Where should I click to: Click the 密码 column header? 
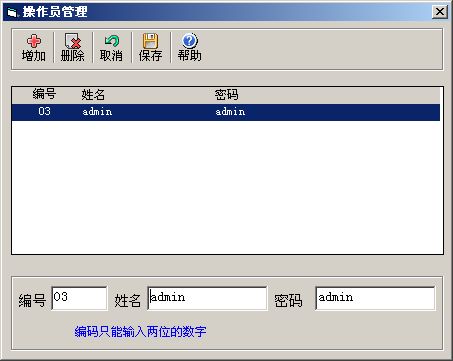(x=226, y=95)
